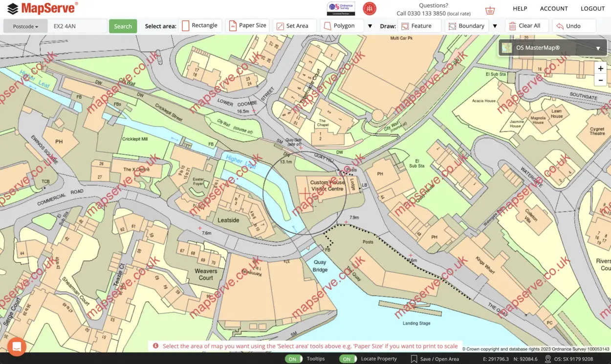
Task: Click the 'SOUTHGATE' street label
Action: click(x=584, y=97)
